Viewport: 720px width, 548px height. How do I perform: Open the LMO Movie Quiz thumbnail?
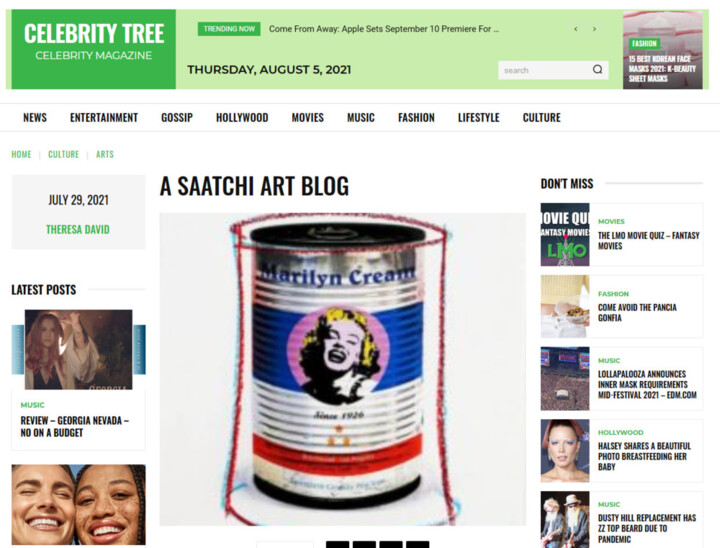(565, 235)
